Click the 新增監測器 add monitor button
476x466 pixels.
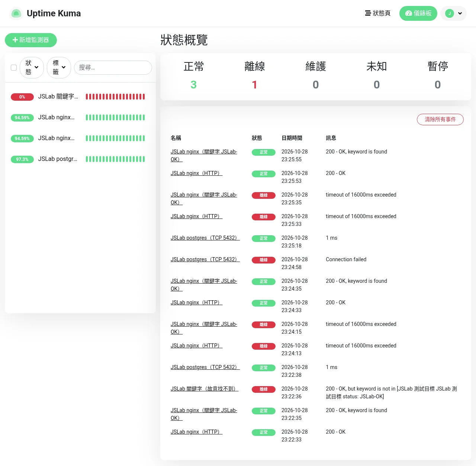[x=31, y=40]
